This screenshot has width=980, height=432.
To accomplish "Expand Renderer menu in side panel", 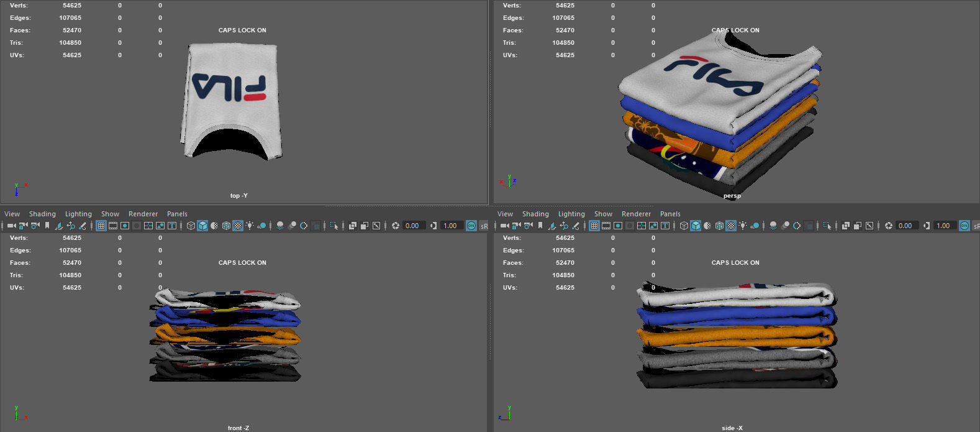I will click(636, 214).
